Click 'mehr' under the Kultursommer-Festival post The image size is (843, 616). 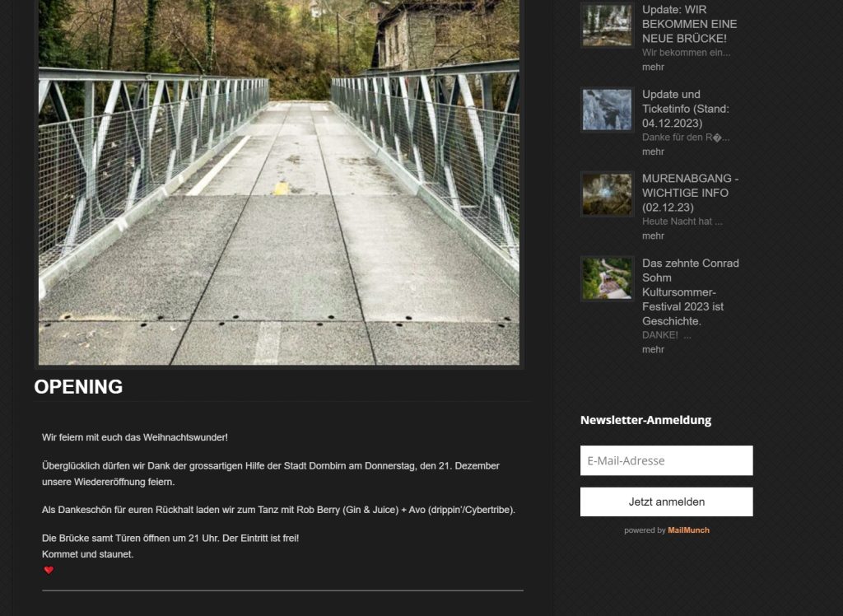(x=653, y=350)
